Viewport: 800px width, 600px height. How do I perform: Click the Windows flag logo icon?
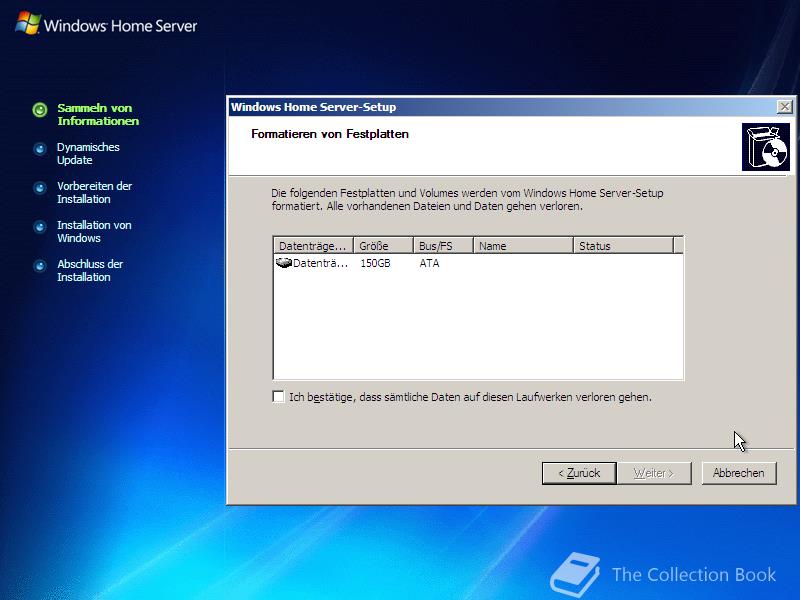28,23
